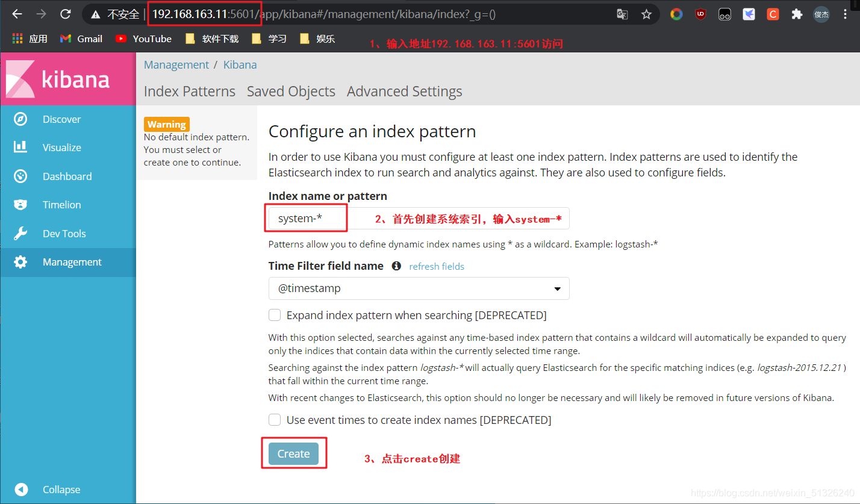Click the Kibana breadcrumb link
Viewport: 860px width, 504px height.
point(240,64)
